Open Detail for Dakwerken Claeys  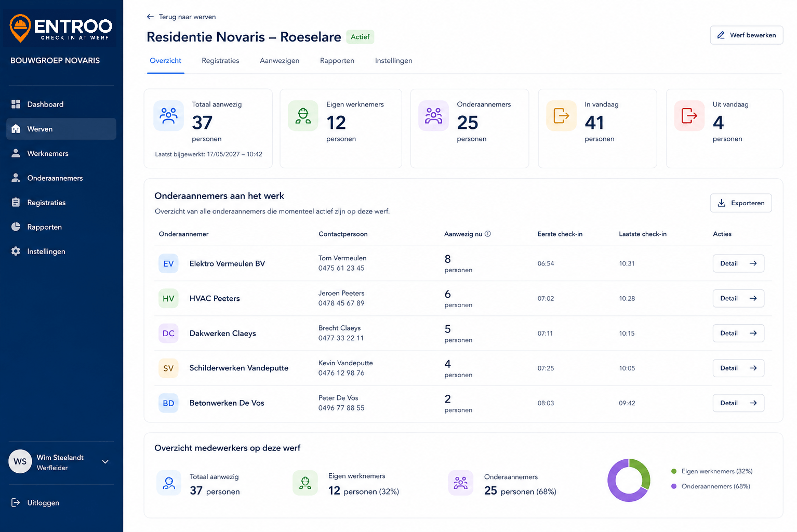pos(738,333)
